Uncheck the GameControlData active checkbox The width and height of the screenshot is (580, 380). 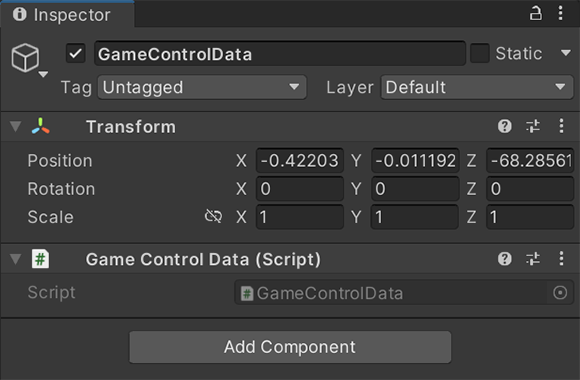pyautogui.click(x=76, y=54)
